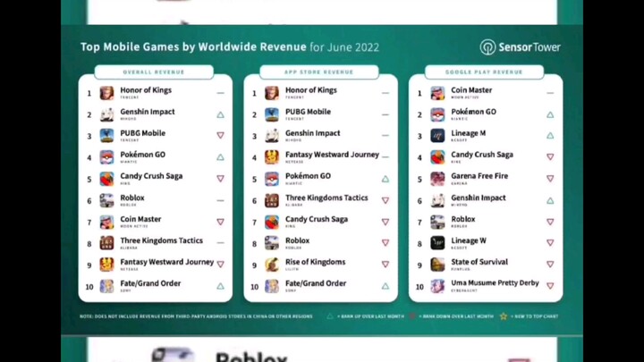Click the Genshin Impact icon in Overall Revenue
The width and height of the screenshot is (644, 362).
106,114
